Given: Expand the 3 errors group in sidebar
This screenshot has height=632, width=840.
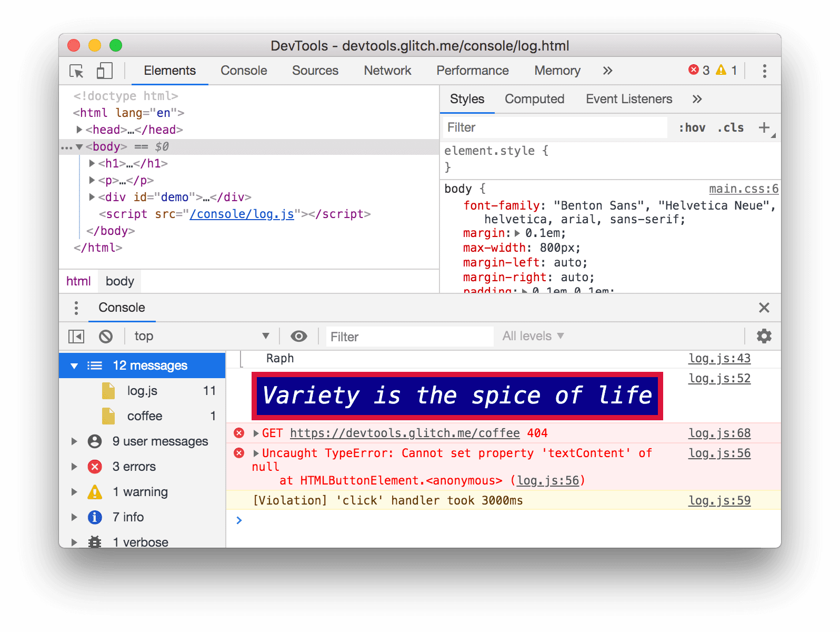Looking at the screenshot, I should coord(74,467).
